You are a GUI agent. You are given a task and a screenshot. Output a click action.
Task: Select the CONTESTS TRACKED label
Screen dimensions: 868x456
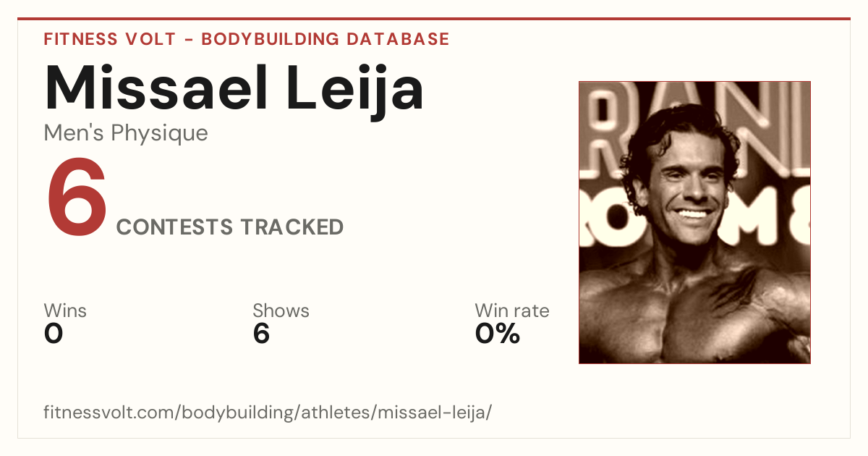(230, 227)
